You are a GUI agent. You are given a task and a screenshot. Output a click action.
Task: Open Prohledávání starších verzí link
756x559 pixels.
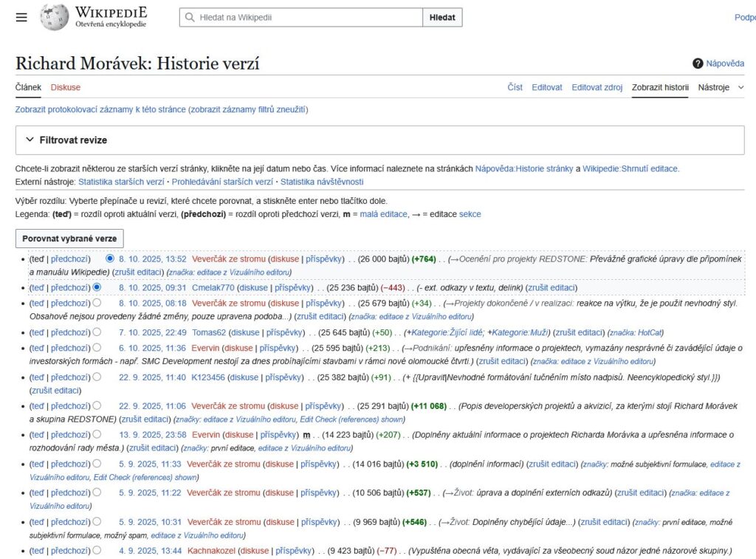222,182
